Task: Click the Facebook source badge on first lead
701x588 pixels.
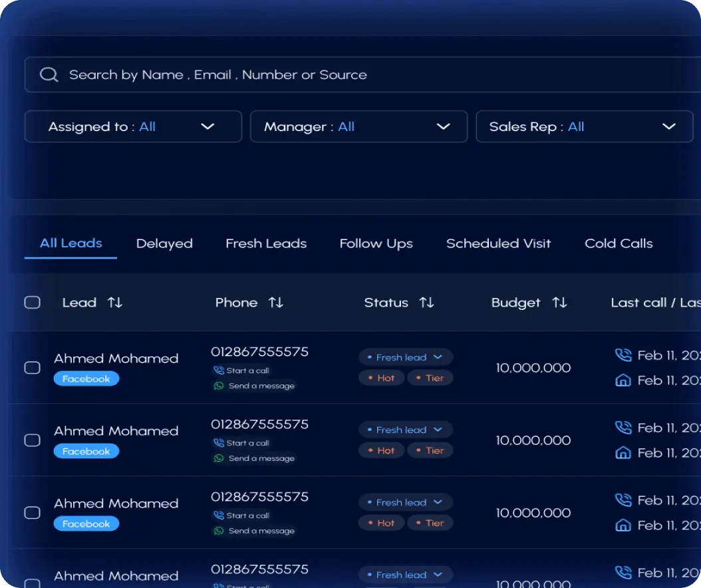Action: coord(86,378)
